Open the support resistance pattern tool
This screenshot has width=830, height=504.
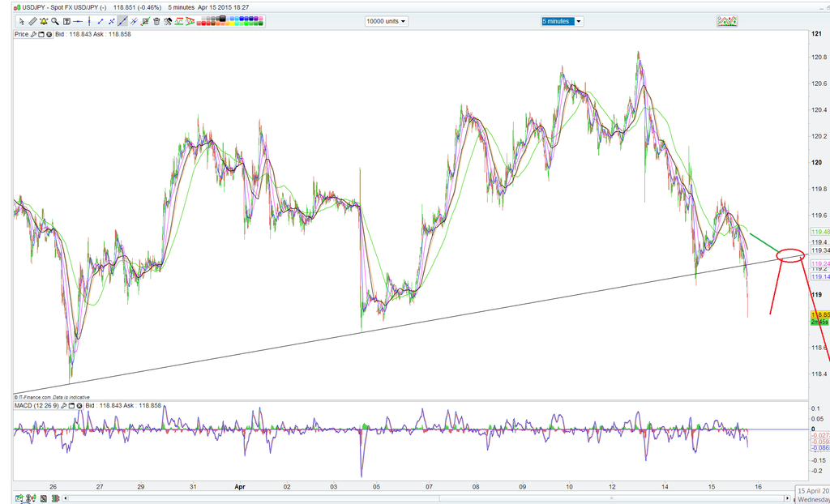(x=179, y=21)
